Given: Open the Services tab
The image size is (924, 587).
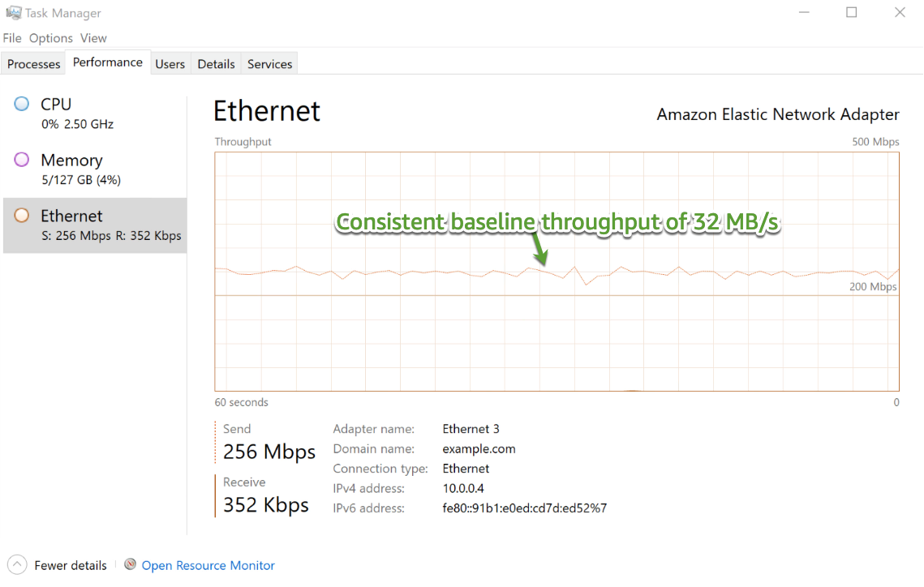Looking at the screenshot, I should point(269,63).
